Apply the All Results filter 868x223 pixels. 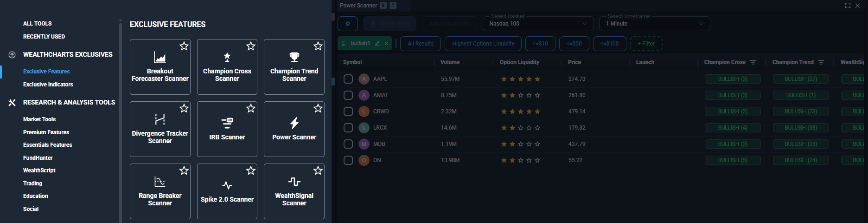coord(421,44)
